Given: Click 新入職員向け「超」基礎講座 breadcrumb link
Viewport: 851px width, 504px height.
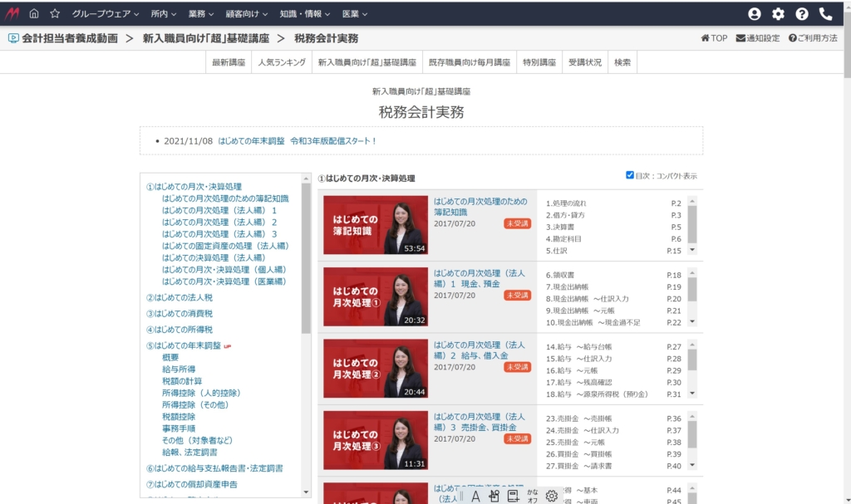Looking at the screenshot, I should 206,38.
